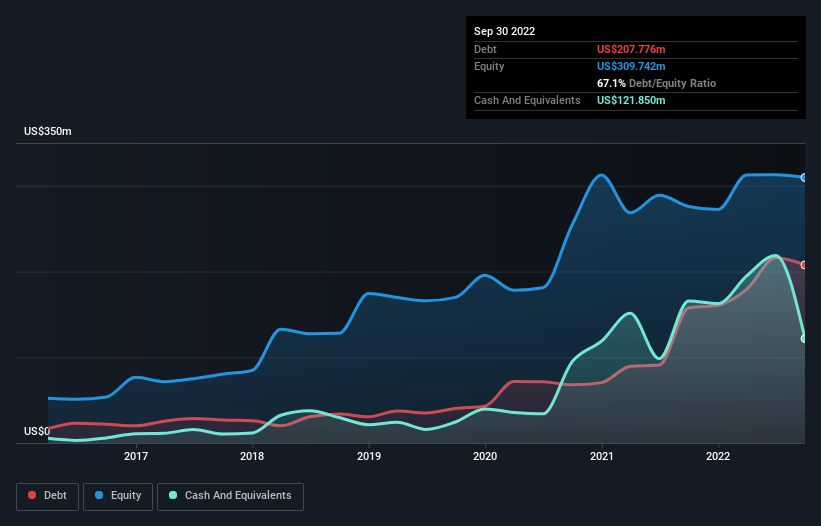This screenshot has width=821, height=526.
Task: Click the blue Equity endpoint marker
Action: tap(804, 178)
